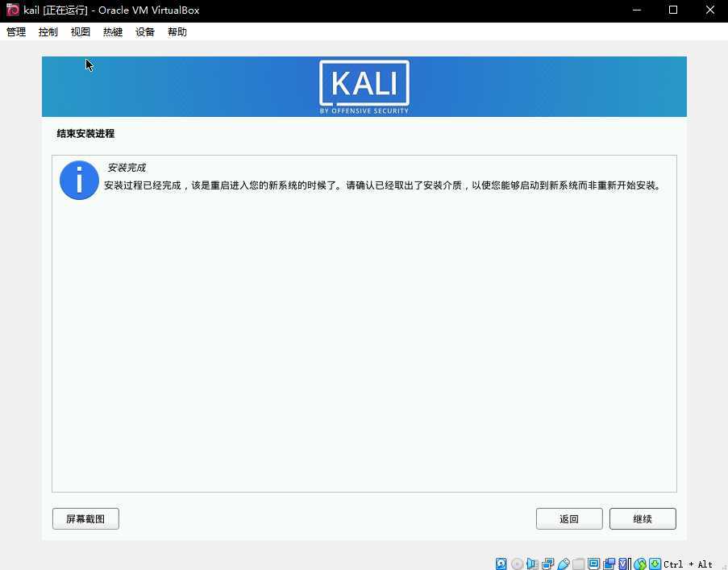
Task: Click the virtualization features status icon
Action: (x=625, y=564)
